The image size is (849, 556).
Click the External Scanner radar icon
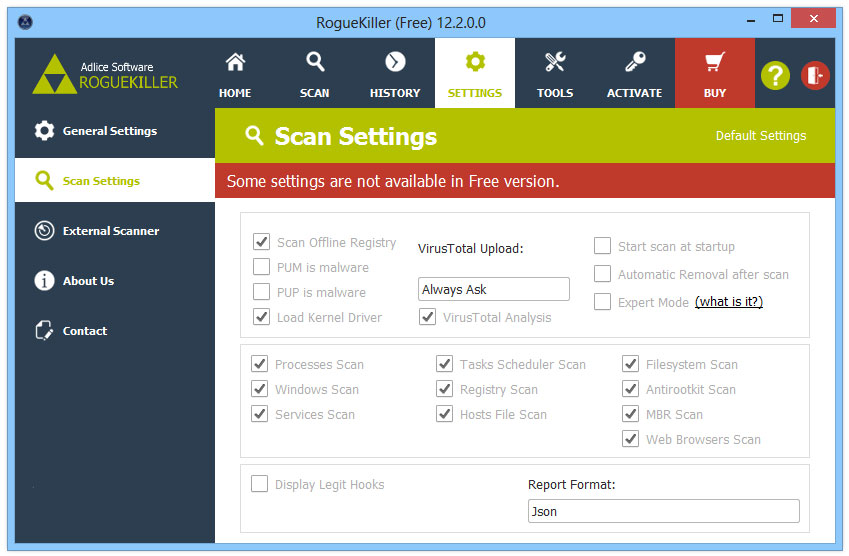point(44,231)
